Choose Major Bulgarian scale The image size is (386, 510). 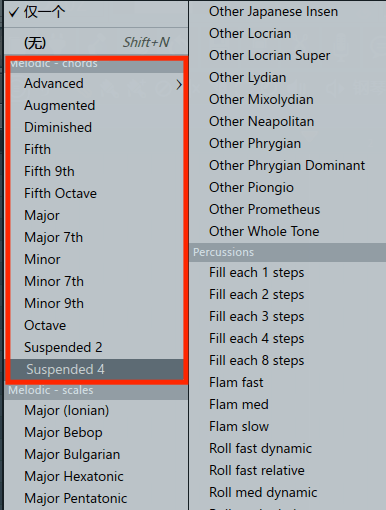coord(96,455)
